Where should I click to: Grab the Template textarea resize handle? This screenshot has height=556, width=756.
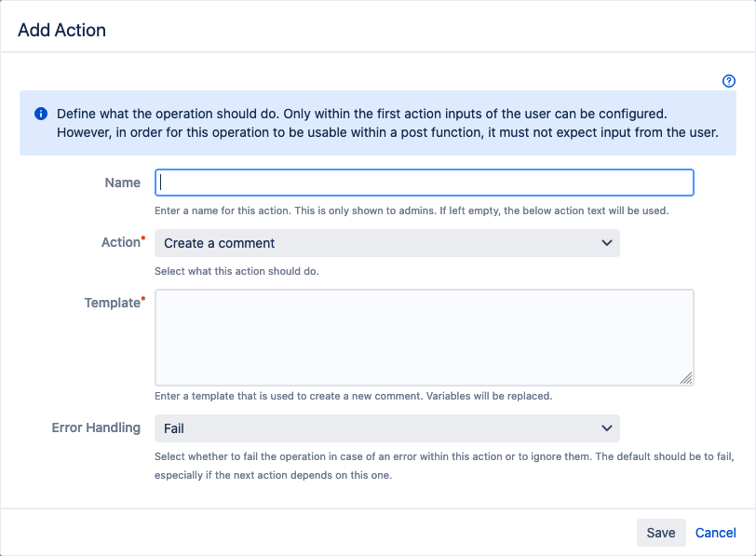686,378
